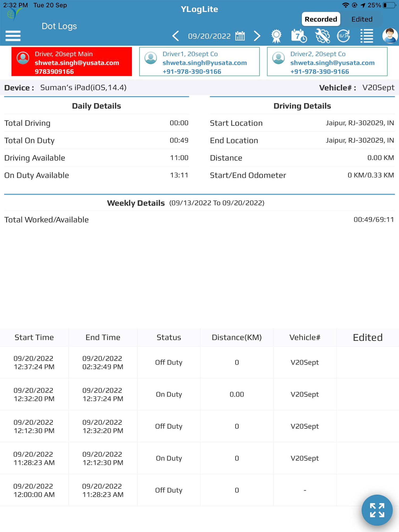Tap the End Location Jaipur value
The height and width of the screenshot is (532, 399).
point(360,140)
